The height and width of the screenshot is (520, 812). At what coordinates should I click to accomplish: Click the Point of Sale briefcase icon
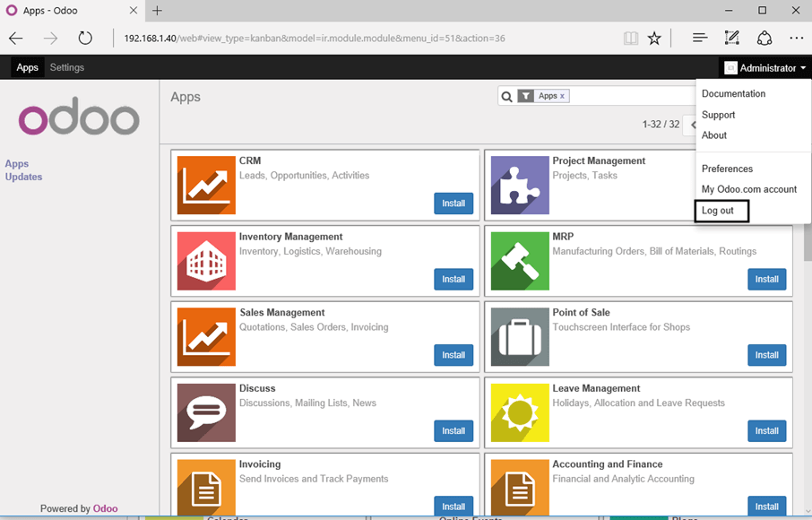tap(520, 337)
